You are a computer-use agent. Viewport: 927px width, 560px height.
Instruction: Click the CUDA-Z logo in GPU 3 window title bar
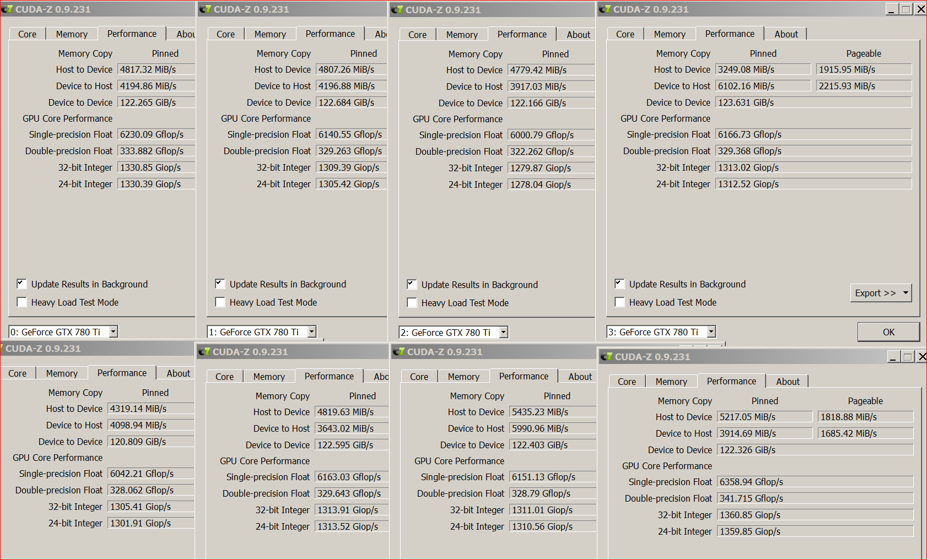(605, 9)
